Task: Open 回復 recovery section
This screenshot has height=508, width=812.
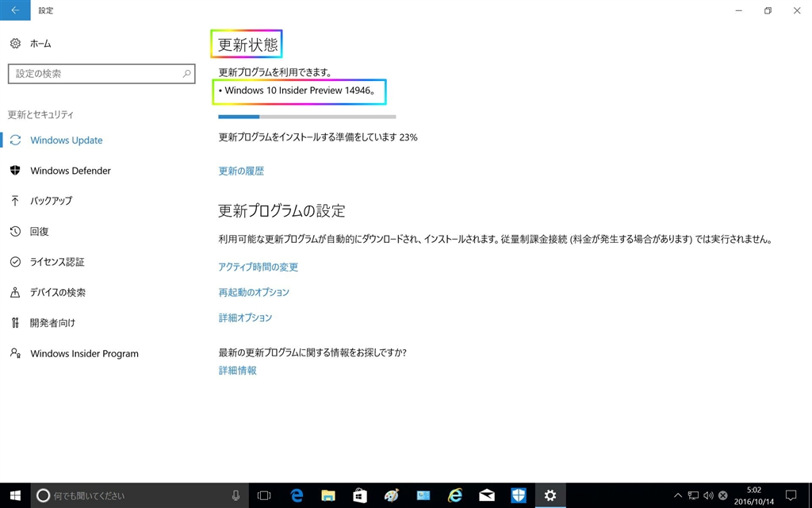Action: tap(40, 231)
